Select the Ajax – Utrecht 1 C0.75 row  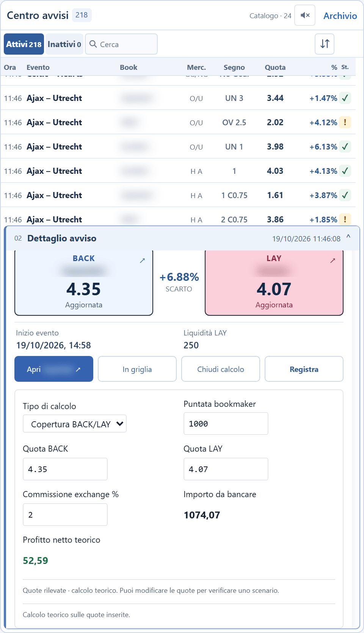pos(178,195)
